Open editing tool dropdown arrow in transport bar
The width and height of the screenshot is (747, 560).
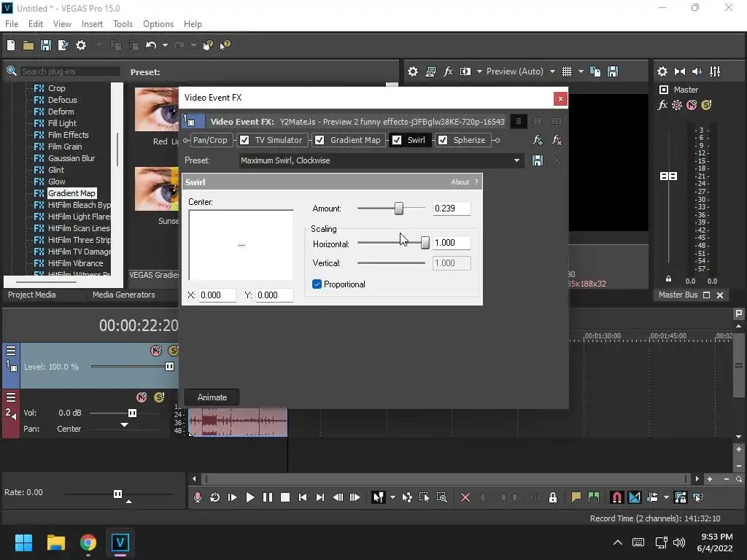[392, 497]
